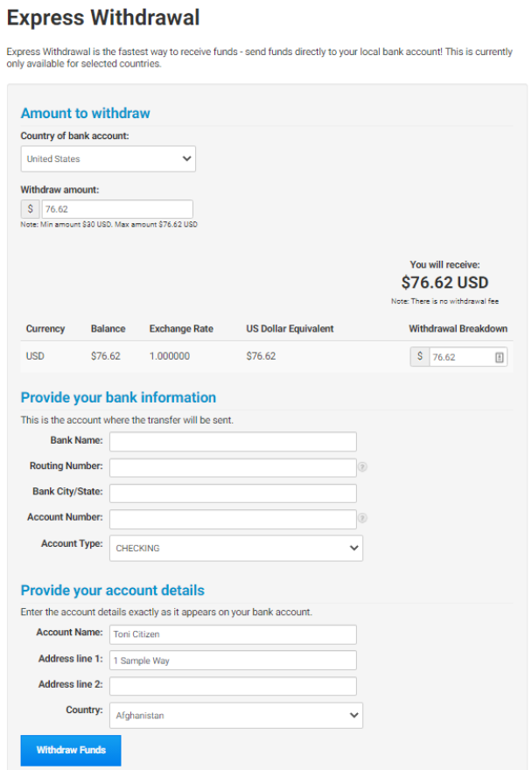Focus the Address line 1 field
Viewport: 532px width, 770px height.
[233, 661]
